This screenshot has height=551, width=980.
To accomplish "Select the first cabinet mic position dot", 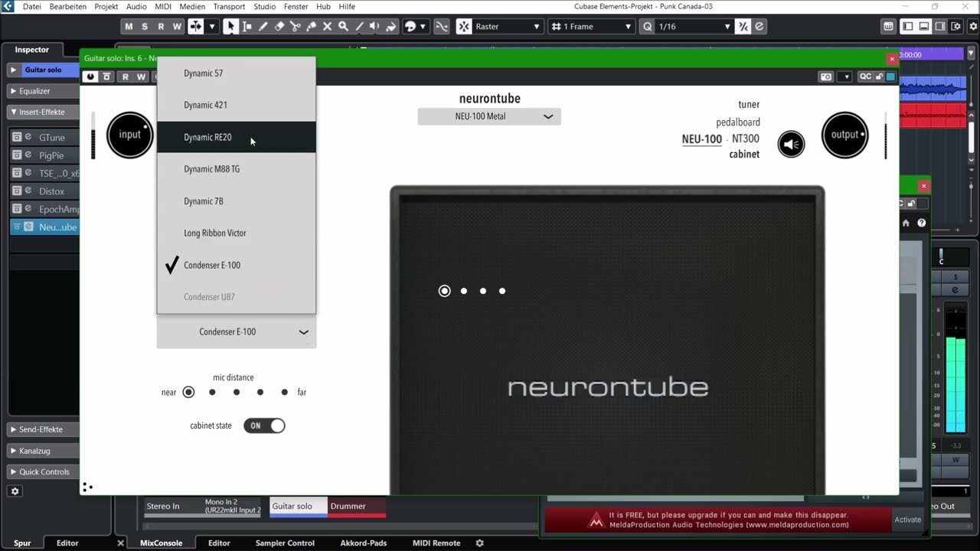I will click(x=444, y=291).
